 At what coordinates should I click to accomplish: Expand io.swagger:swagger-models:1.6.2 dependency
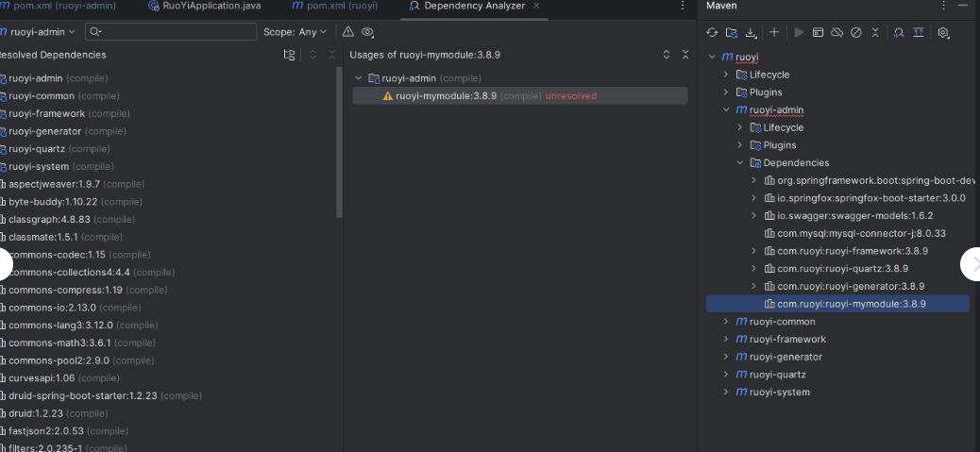pyautogui.click(x=753, y=216)
